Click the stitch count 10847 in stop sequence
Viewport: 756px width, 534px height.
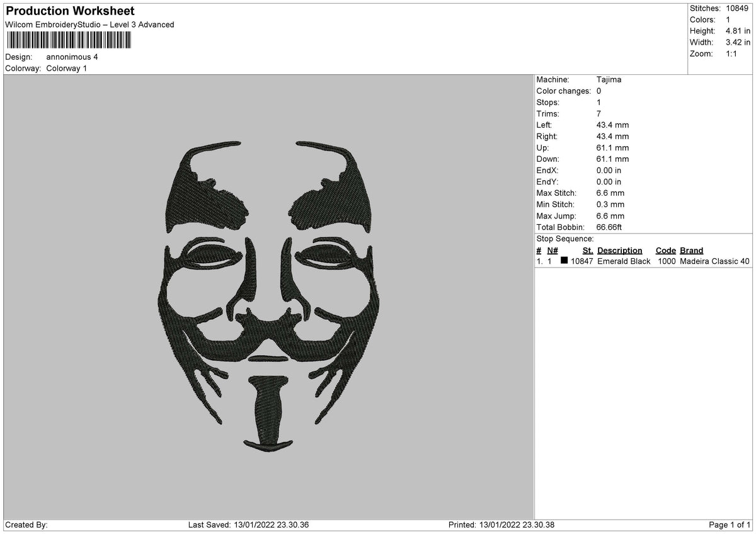tap(582, 261)
